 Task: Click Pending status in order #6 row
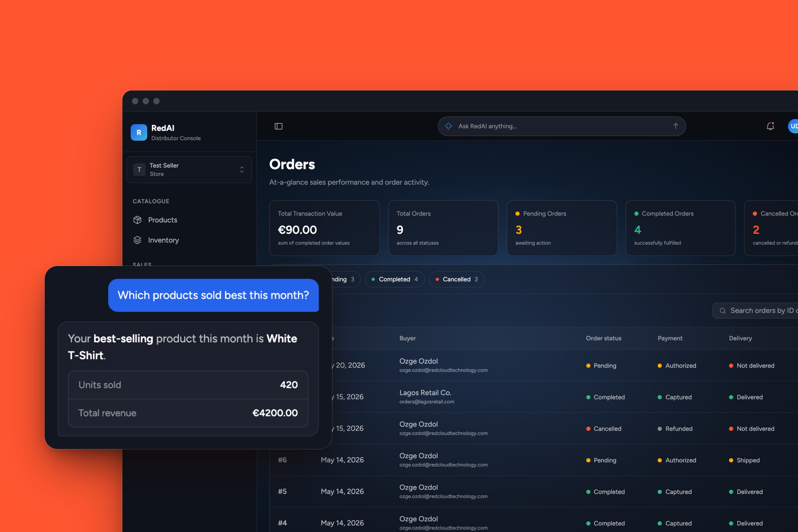(x=601, y=461)
